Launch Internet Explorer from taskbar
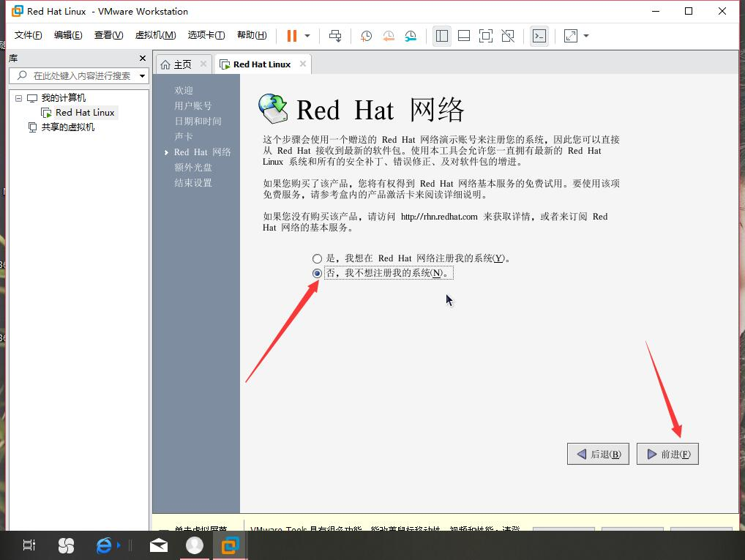745x560 pixels. pyautogui.click(x=104, y=545)
